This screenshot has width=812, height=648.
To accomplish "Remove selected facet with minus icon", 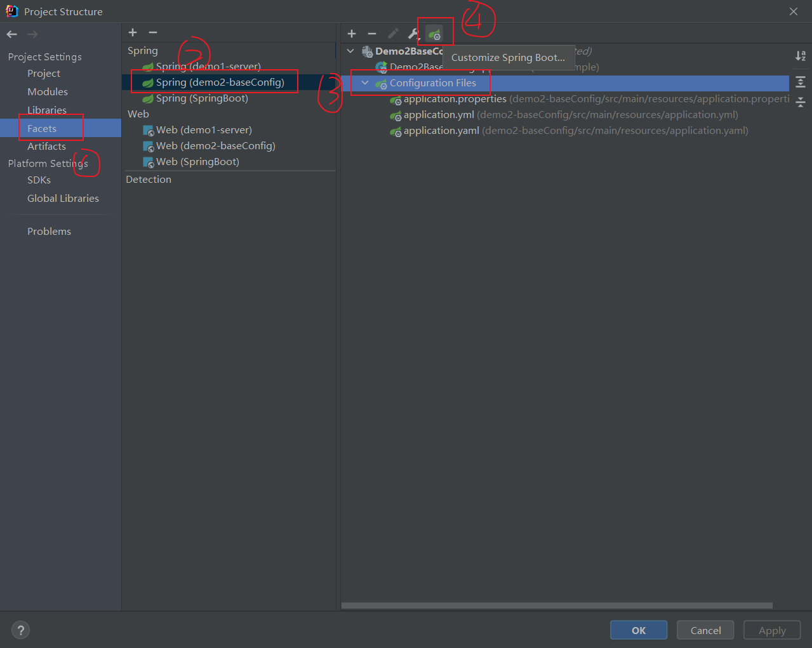I will click(153, 32).
